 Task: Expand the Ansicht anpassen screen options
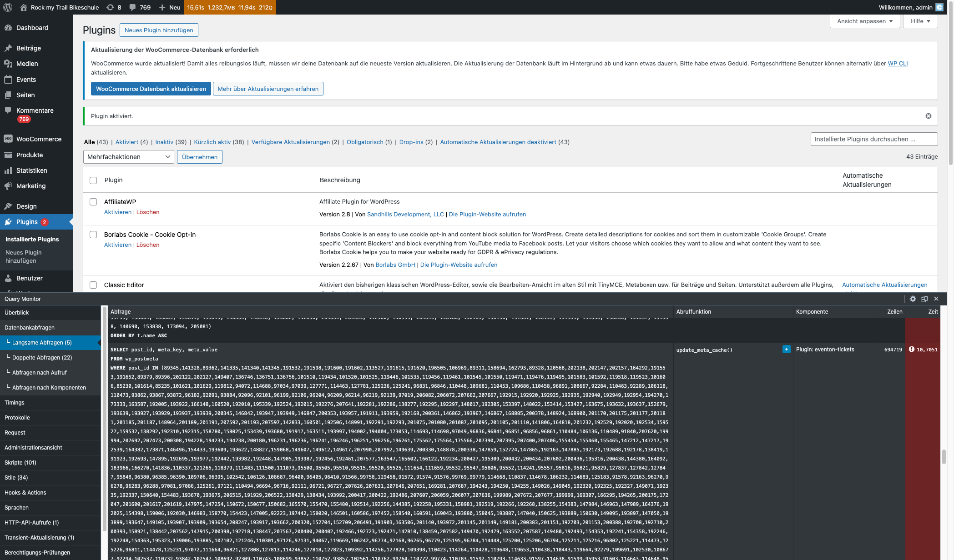tap(865, 21)
